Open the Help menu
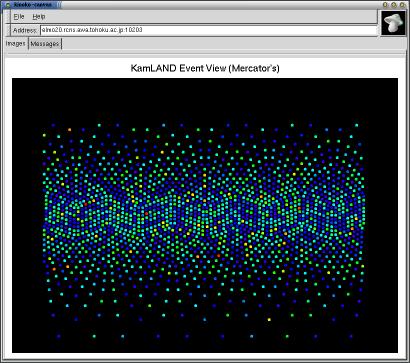Viewport: 410px width, 363px height. pos(39,17)
